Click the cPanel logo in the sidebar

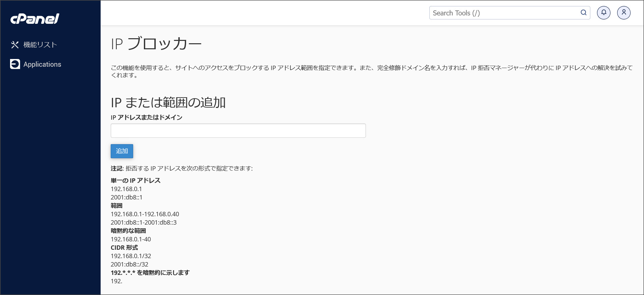pyautogui.click(x=35, y=19)
